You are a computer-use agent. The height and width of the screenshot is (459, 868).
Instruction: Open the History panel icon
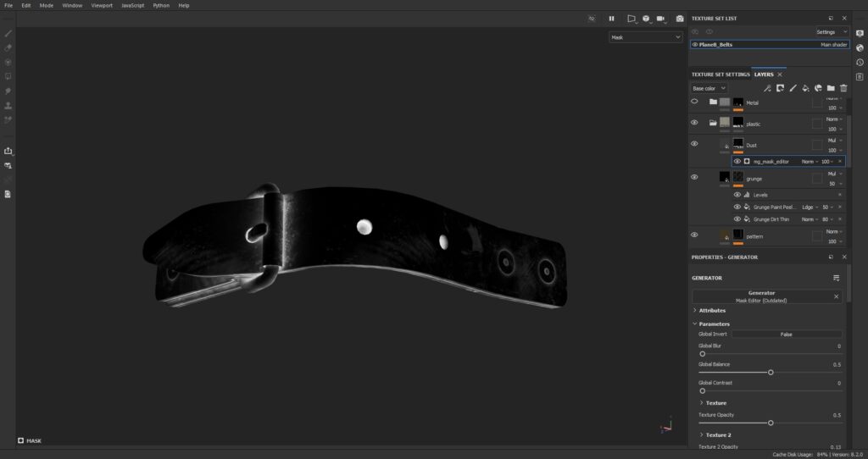point(860,62)
